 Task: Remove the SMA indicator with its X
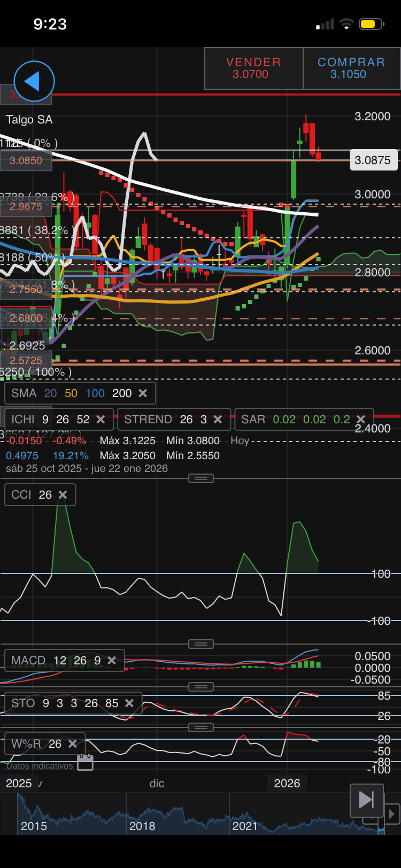(143, 393)
